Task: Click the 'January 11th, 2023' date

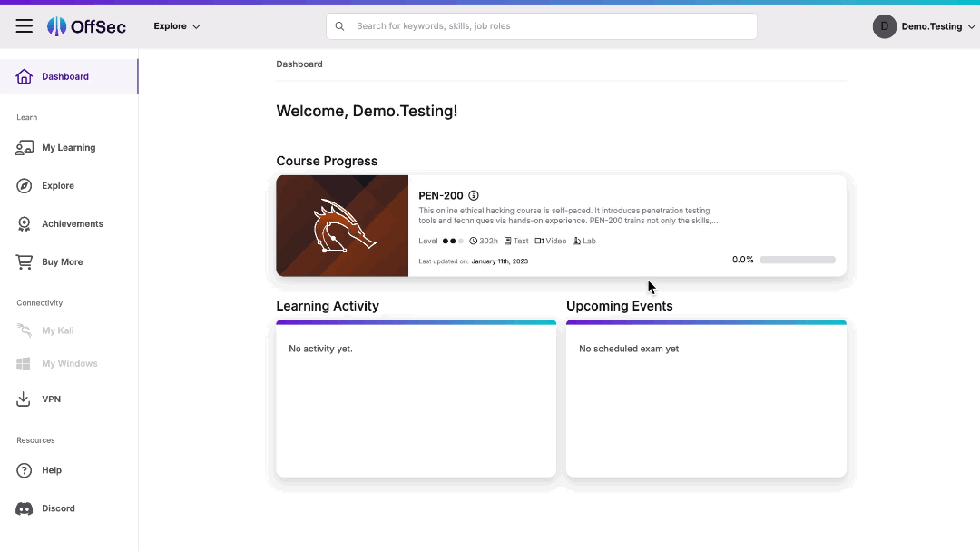Action: (500, 261)
